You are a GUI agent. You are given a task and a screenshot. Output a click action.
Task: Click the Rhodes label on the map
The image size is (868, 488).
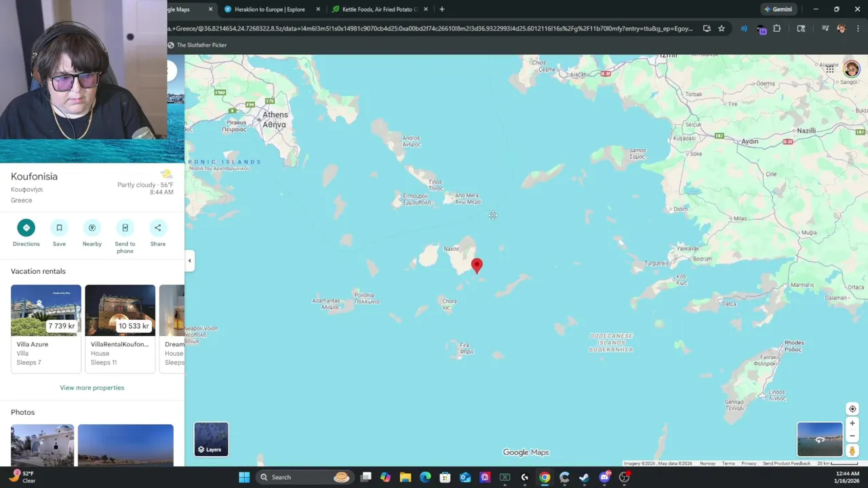click(793, 346)
